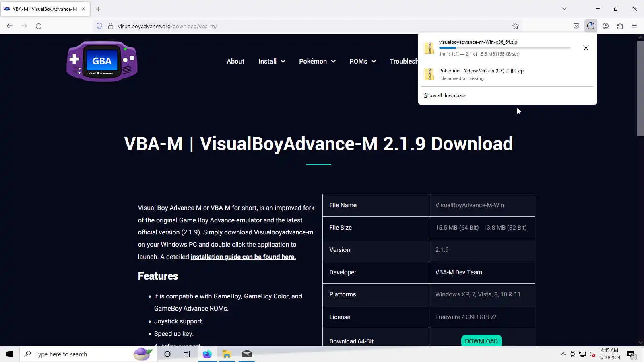Click the Pokemon Yellow Version zip file icon
This screenshot has width=644, height=362.
tap(429, 74)
